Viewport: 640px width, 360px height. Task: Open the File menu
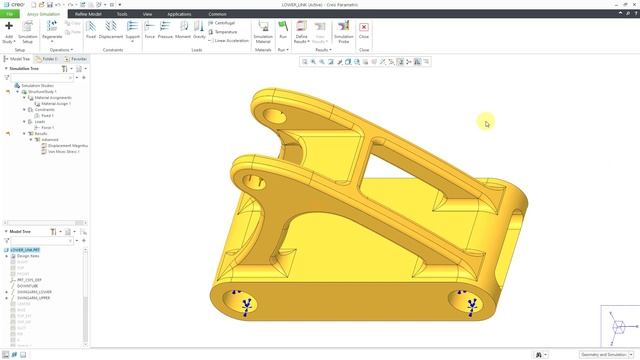tap(9, 14)
